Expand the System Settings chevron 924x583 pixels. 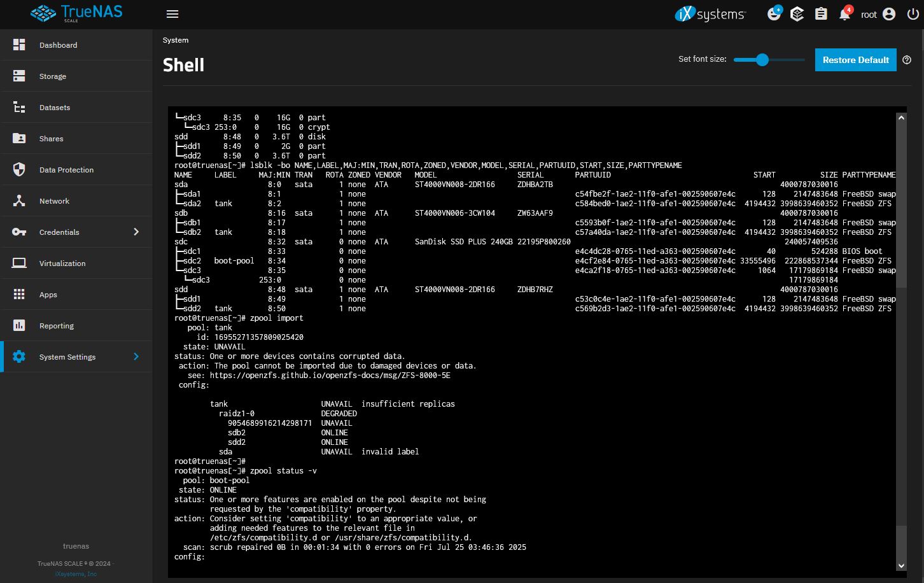136,357
